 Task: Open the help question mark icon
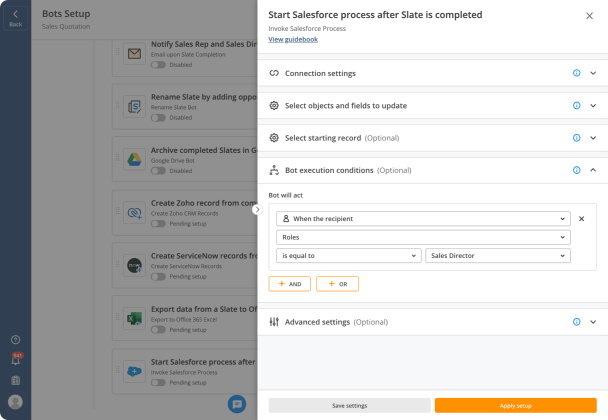point(16,340)
